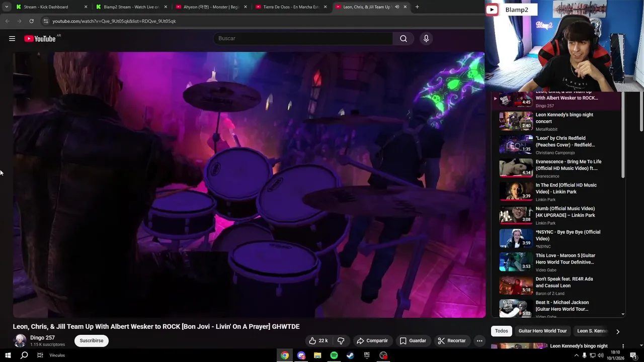Click the search magnifier button
The image size is (644, 362).
[x=404, y=38]
